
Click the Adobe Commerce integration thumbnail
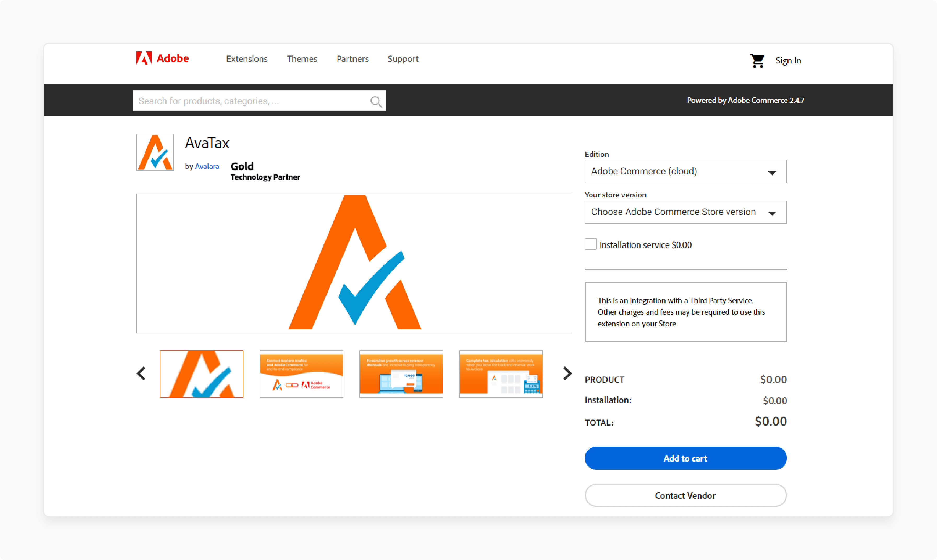tap(301, 373)
